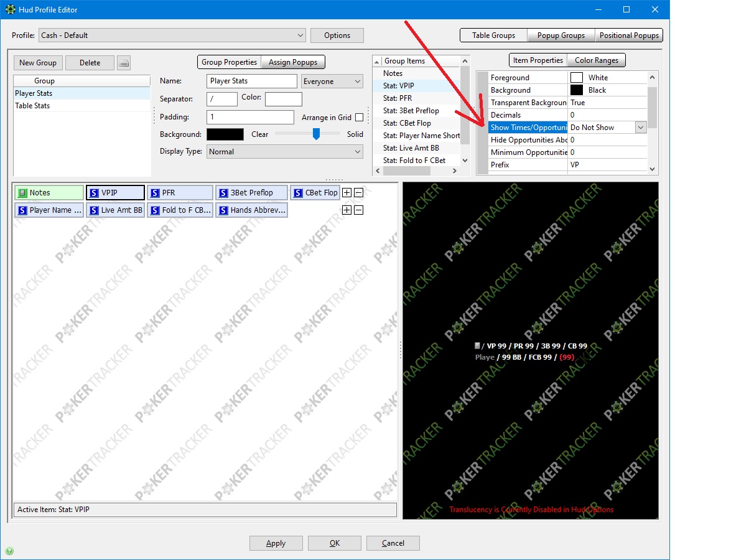The width and height of the screenshot is (749, 560).
Task: Click the Transparent Background value True
Action: [x=607, y=103]
